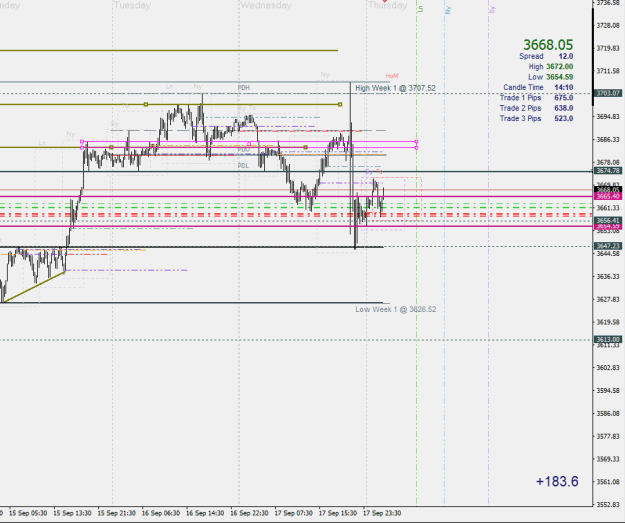Viewport: 625px width, 523px height.
Task: Click the 3703.07 highlighted price tag
Action: [608, 93]
